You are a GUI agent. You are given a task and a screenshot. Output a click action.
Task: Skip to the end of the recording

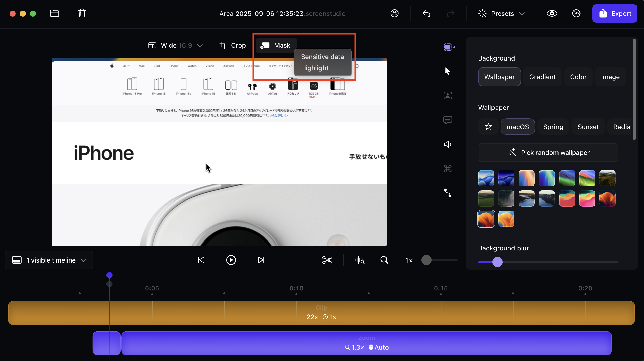click(x=261, y=260)
